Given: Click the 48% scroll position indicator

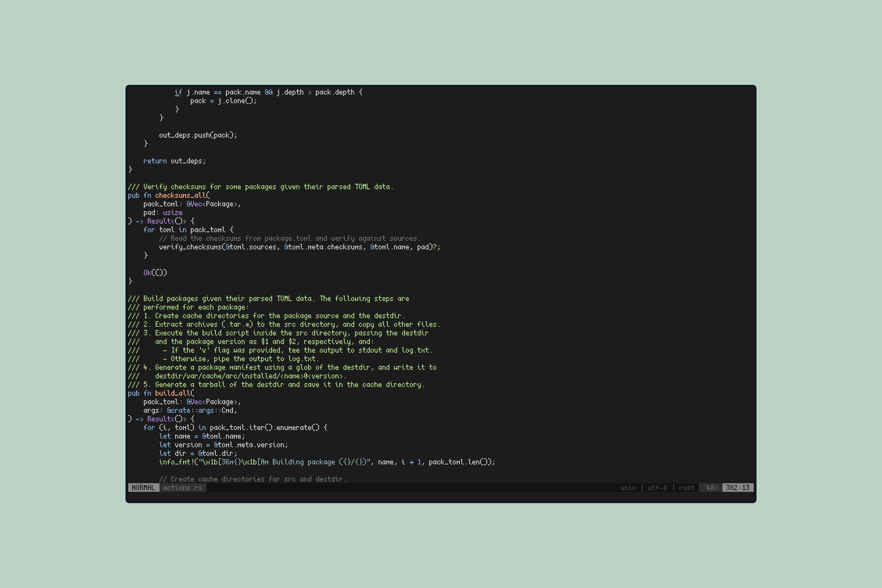Looking at the screenshot, I should [712, 488].
